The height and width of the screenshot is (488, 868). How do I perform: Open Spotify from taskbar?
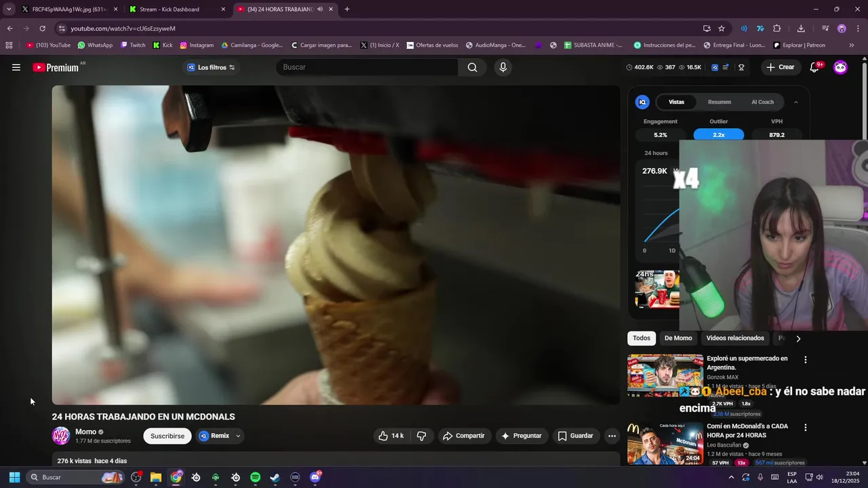click(255, 477)
